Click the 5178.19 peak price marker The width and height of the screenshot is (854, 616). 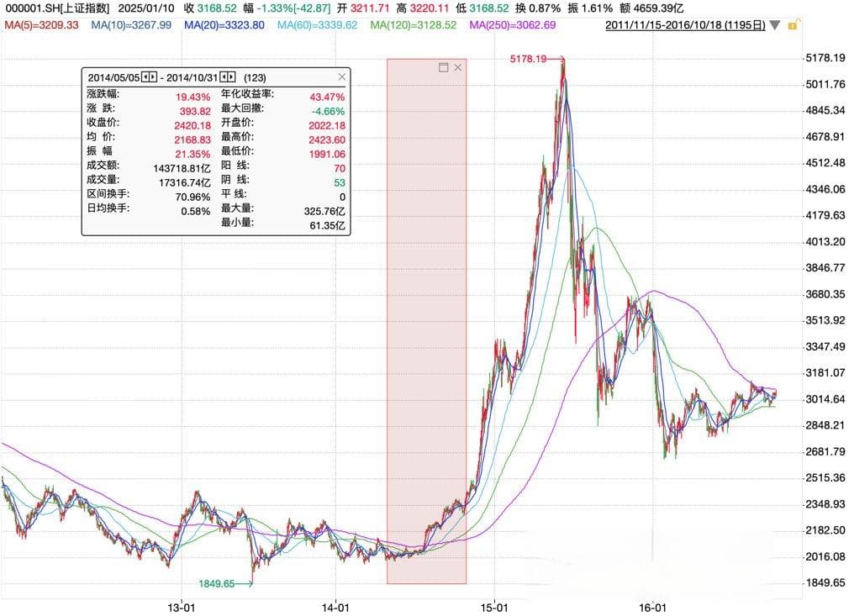coord(528,58)
